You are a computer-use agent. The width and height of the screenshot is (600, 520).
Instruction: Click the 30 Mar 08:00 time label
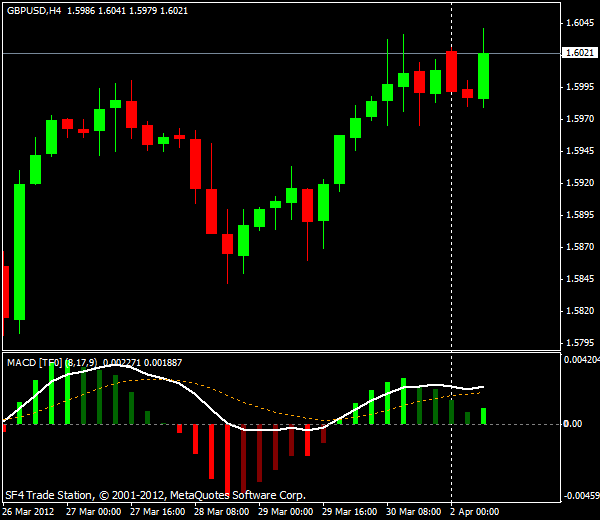tap(413, 511)
